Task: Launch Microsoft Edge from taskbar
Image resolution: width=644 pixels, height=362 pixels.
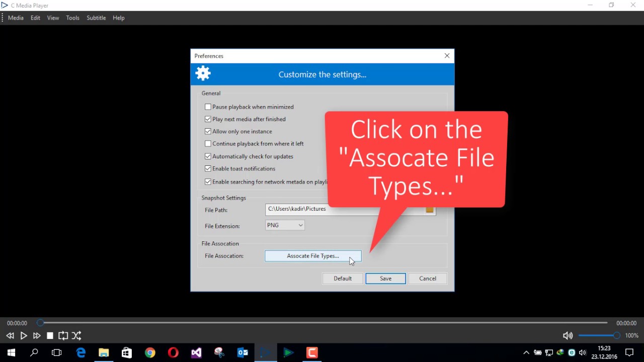Action: pyautogui.click(x=80, y=352)
